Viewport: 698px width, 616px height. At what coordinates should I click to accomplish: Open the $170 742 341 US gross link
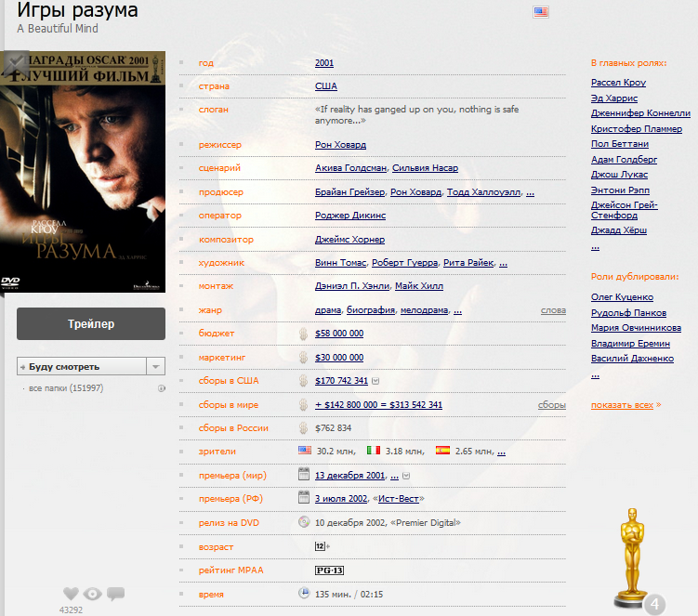341,381
